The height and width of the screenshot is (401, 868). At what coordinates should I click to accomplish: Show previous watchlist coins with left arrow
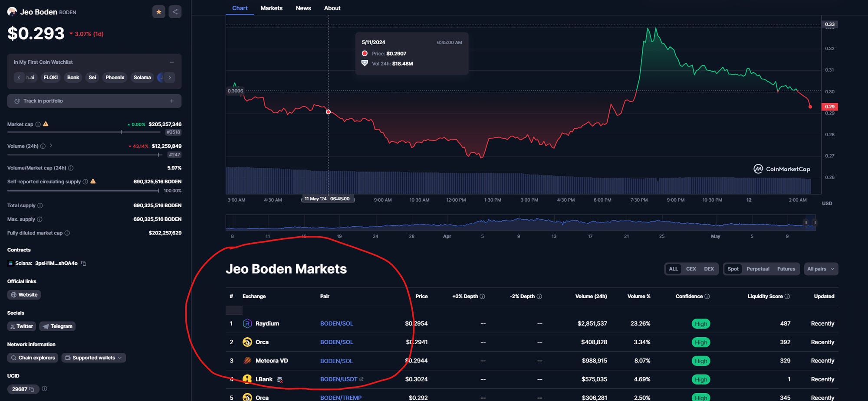19,78
